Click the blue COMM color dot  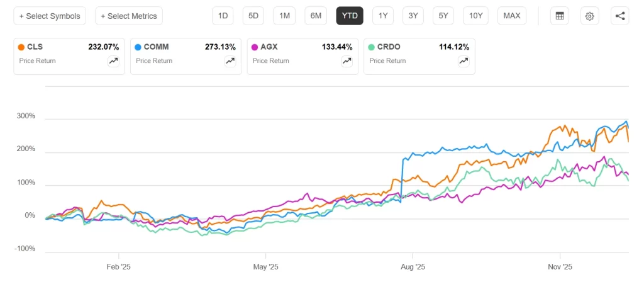(138, 47)
